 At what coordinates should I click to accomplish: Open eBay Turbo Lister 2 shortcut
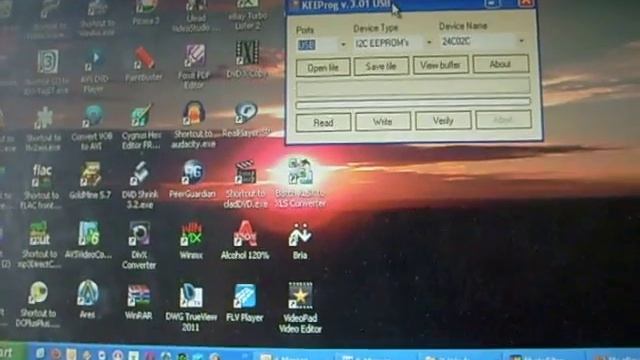[x=247, y=15]
